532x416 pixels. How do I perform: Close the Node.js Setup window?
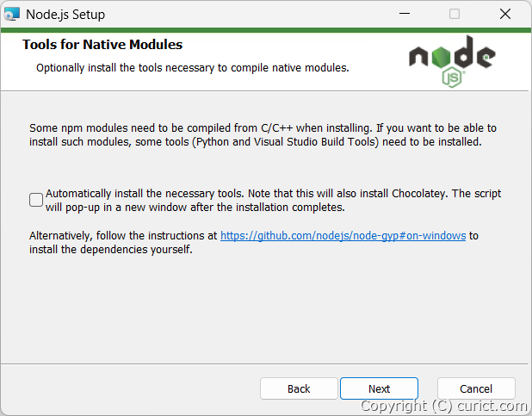click(505, 14)
